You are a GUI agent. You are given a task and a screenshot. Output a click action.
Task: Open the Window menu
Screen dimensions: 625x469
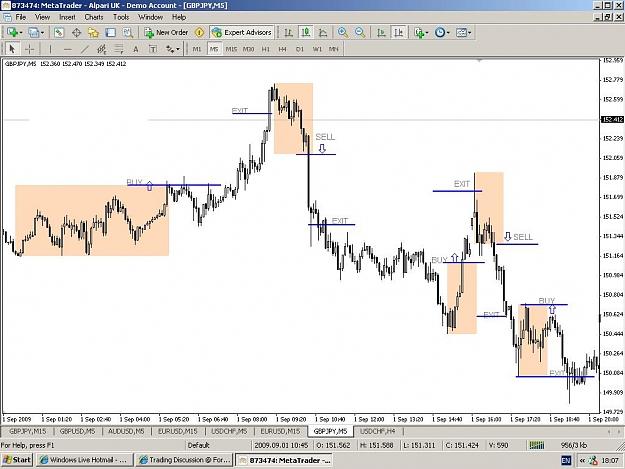click(x=150, y=17)
